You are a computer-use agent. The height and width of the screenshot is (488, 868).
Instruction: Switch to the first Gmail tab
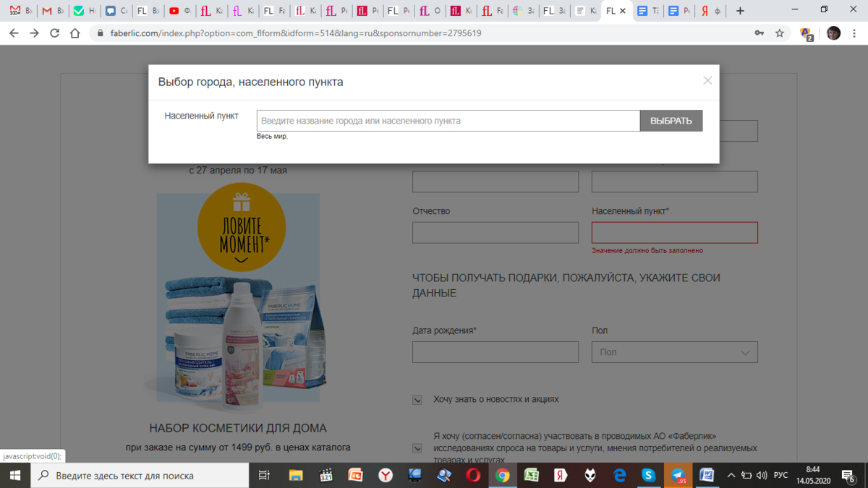[20, 11]
